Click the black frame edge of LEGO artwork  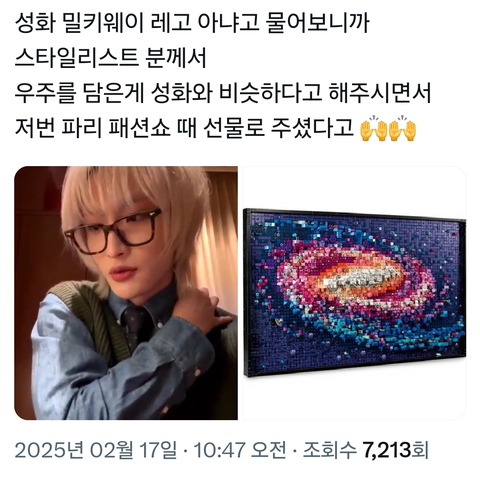(x=247, y=292)
